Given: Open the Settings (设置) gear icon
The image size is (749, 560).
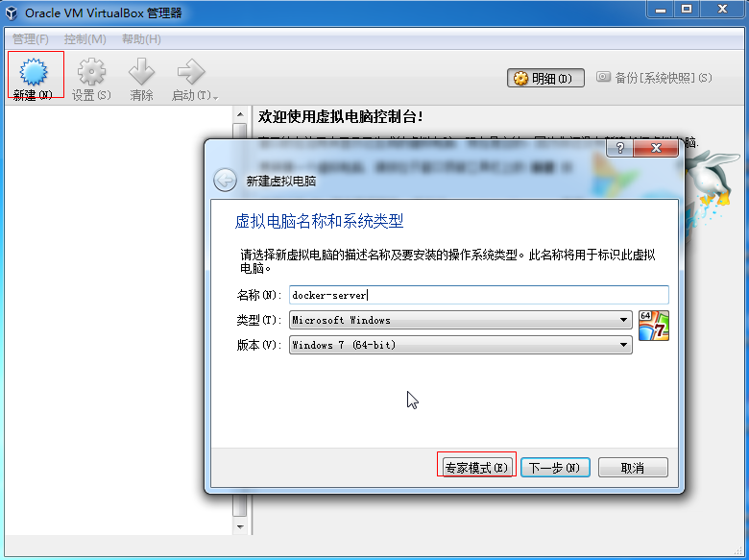Looking at the screenshot, I should (91, 72).
